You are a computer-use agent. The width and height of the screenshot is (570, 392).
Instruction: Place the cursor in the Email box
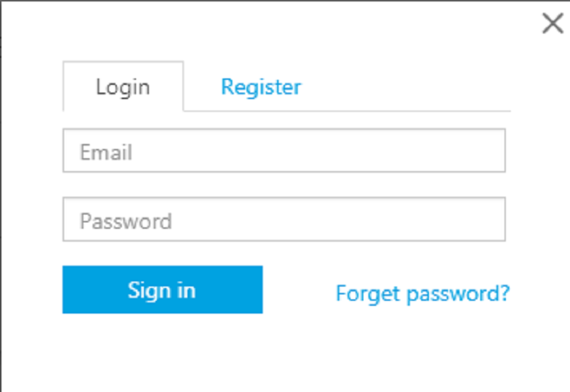tap(284, 150)
